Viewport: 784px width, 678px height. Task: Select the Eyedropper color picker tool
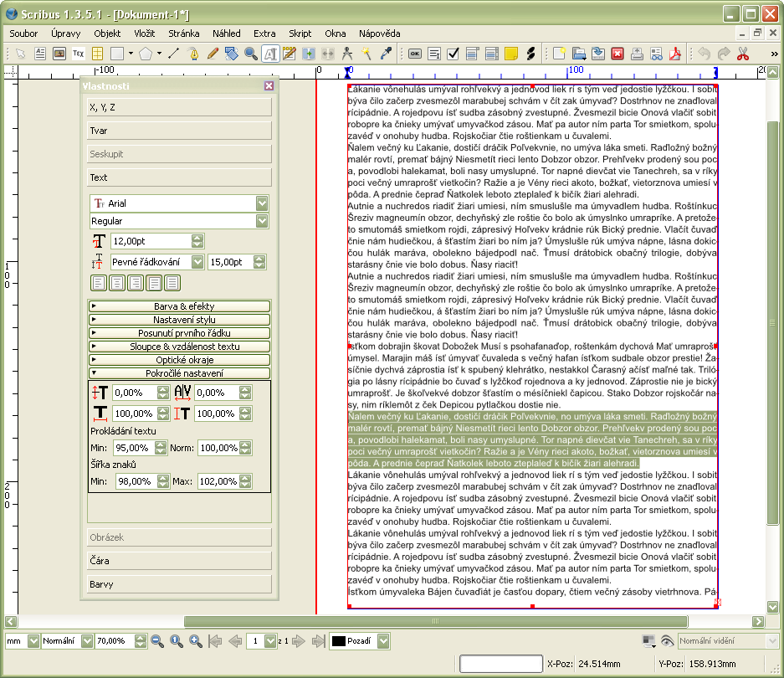pos(386,54)
